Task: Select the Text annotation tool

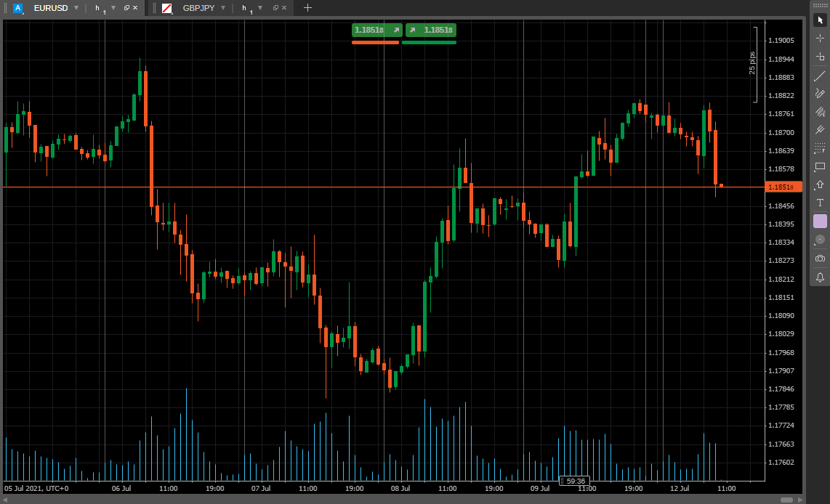Action: click(x=820, y=202)
